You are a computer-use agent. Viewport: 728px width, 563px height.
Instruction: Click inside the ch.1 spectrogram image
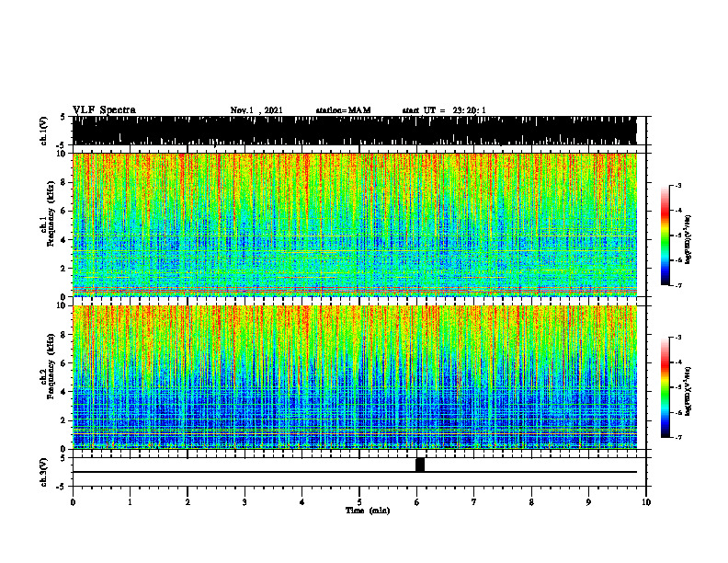pyautogui.click(x=355, y=224)
